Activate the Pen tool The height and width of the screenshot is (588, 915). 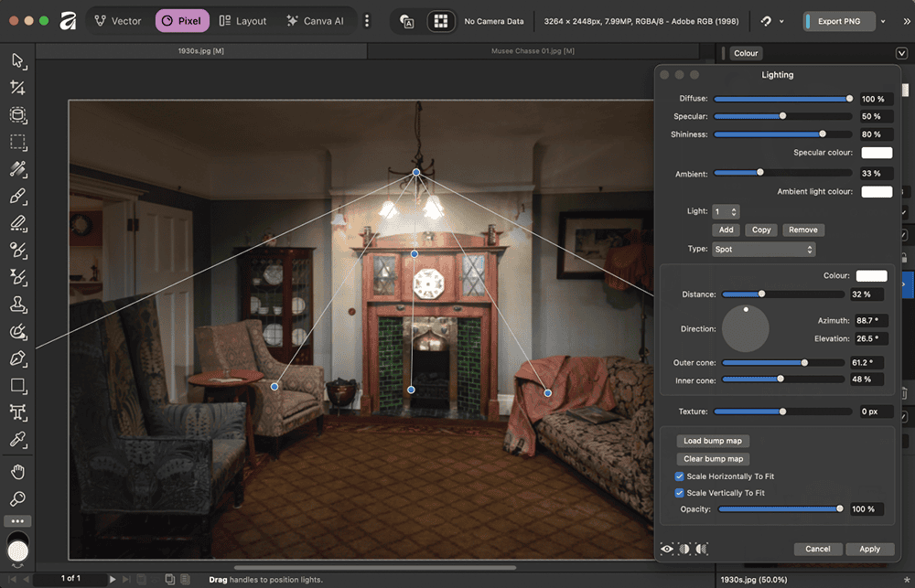17,358
